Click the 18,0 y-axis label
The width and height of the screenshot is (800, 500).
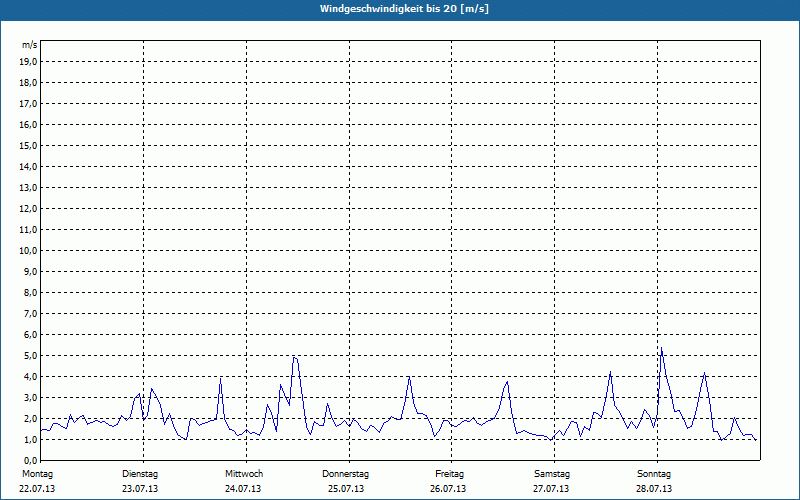27,83
